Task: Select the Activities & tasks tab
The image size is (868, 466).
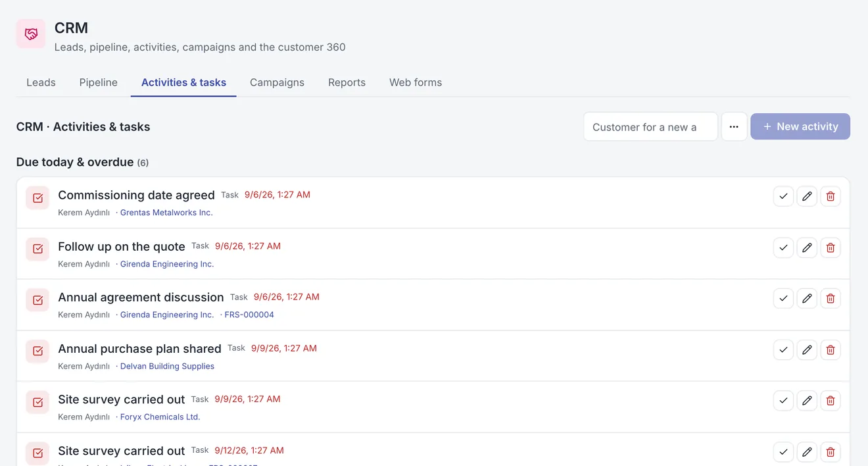Action: [x=183, y=82]
